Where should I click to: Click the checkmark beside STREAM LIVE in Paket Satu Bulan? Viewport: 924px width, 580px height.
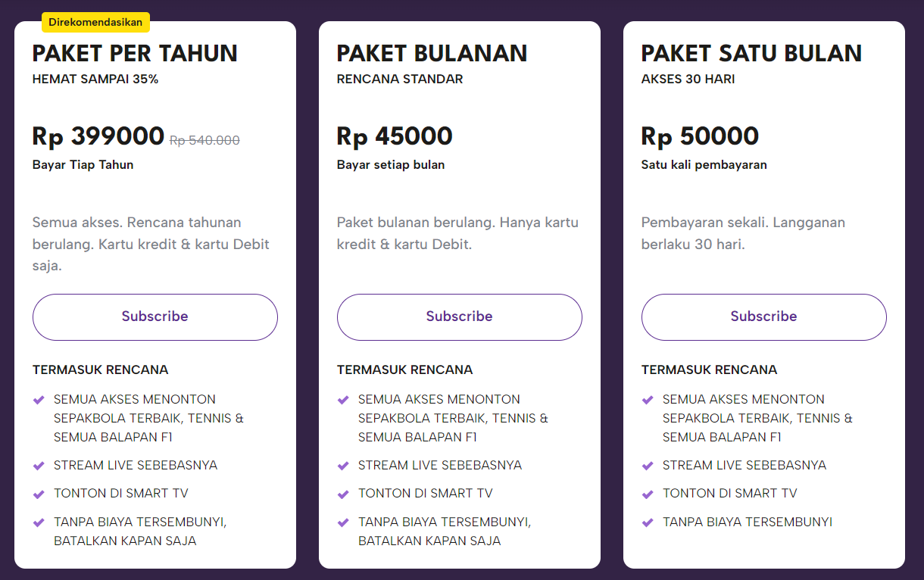pyautogui.click(x=648, y=466)
